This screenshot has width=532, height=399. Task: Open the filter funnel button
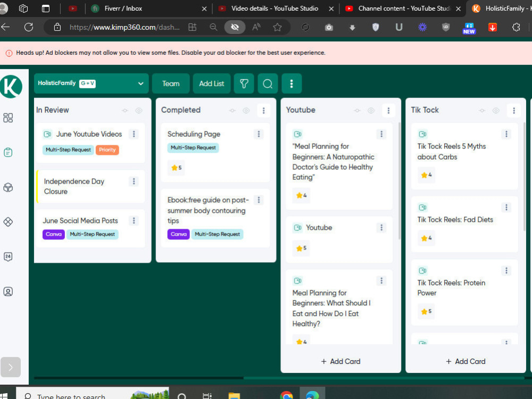click(x=244, y=84)
